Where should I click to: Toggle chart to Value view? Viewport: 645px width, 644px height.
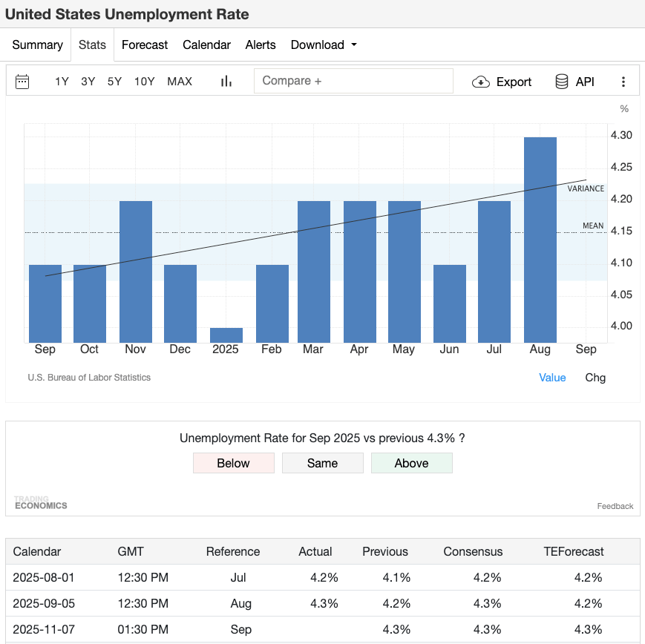point(552,378)
